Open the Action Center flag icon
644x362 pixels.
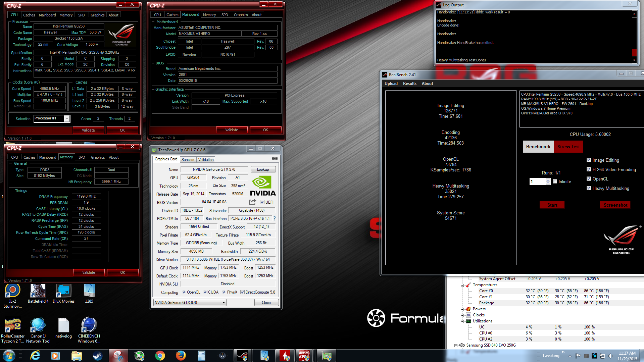point(578,356)
